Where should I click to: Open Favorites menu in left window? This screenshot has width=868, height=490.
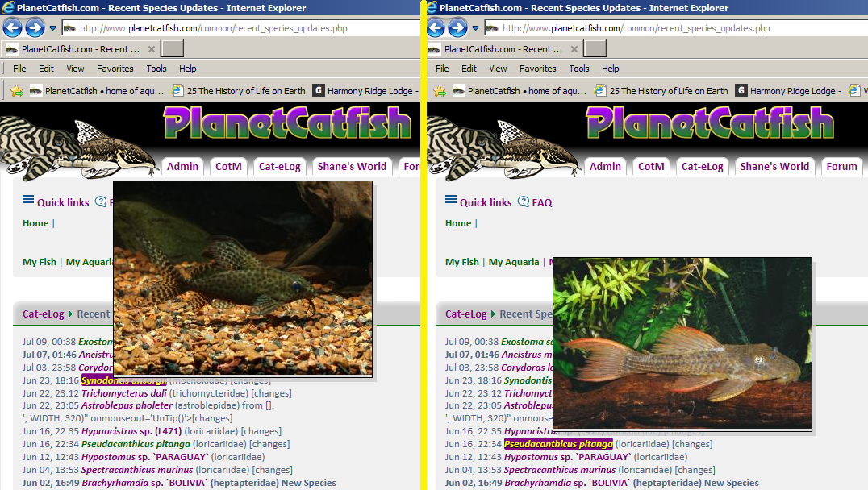pos(115,69)
